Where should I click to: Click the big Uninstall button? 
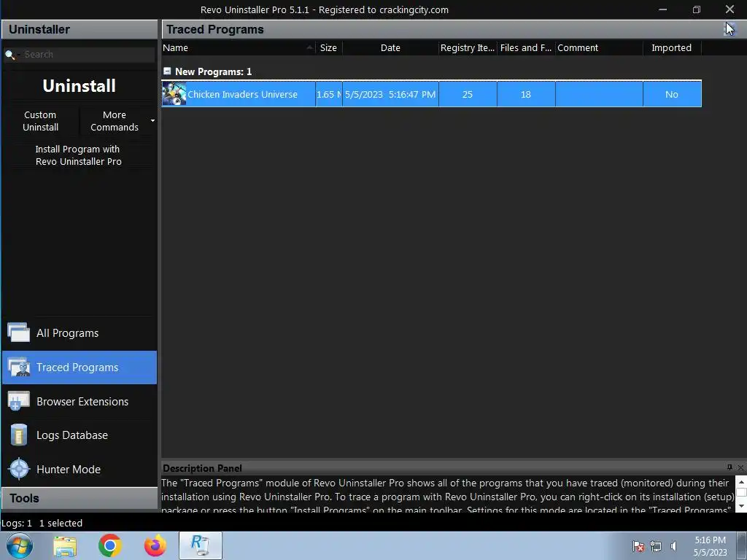79,86
